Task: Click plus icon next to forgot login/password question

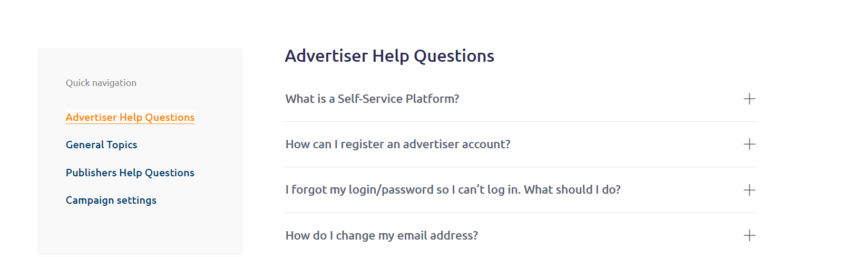Action: 749,190
